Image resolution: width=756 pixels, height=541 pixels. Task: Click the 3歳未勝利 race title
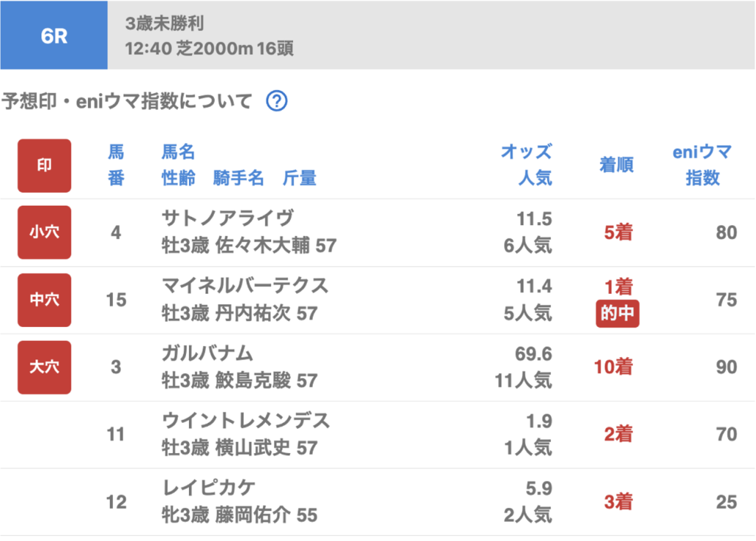point(165,24)
